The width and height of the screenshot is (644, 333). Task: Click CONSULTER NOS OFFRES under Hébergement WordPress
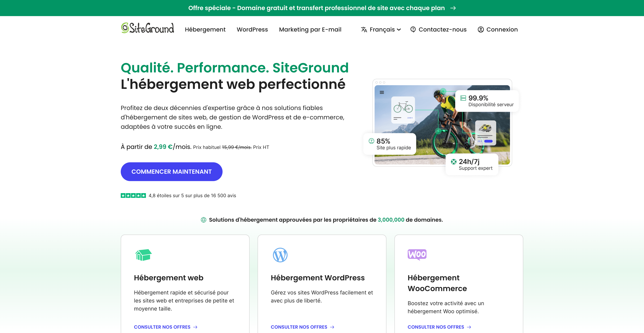click(x=303, y=327)
